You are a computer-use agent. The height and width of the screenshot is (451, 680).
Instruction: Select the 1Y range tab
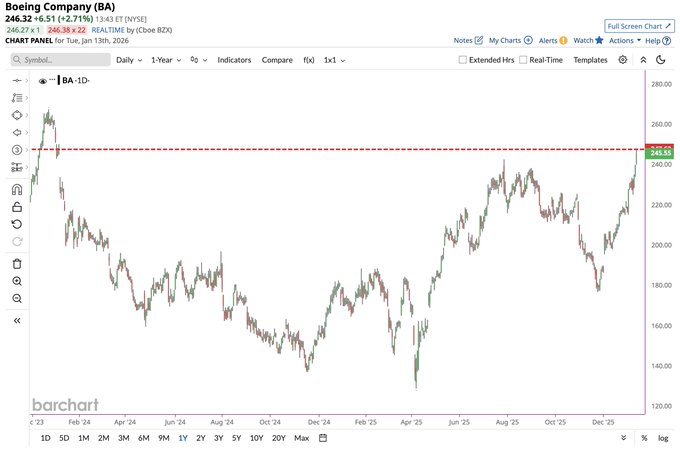[183, 438]
